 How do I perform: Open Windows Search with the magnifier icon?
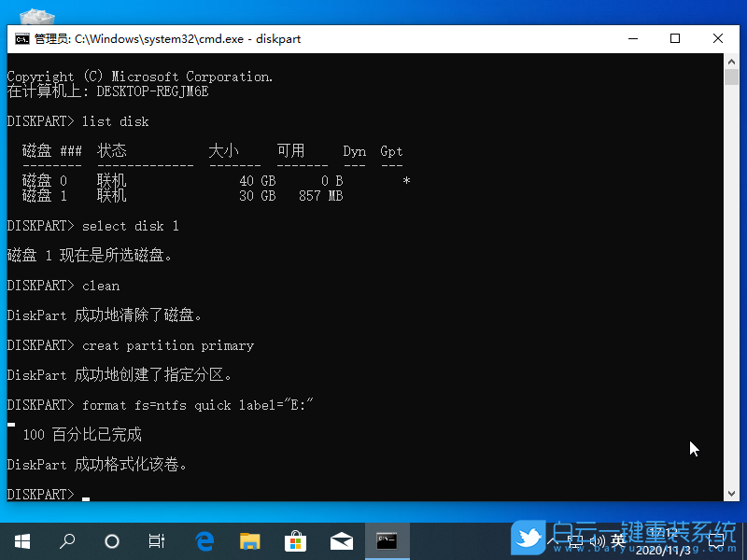pos(67,541)
